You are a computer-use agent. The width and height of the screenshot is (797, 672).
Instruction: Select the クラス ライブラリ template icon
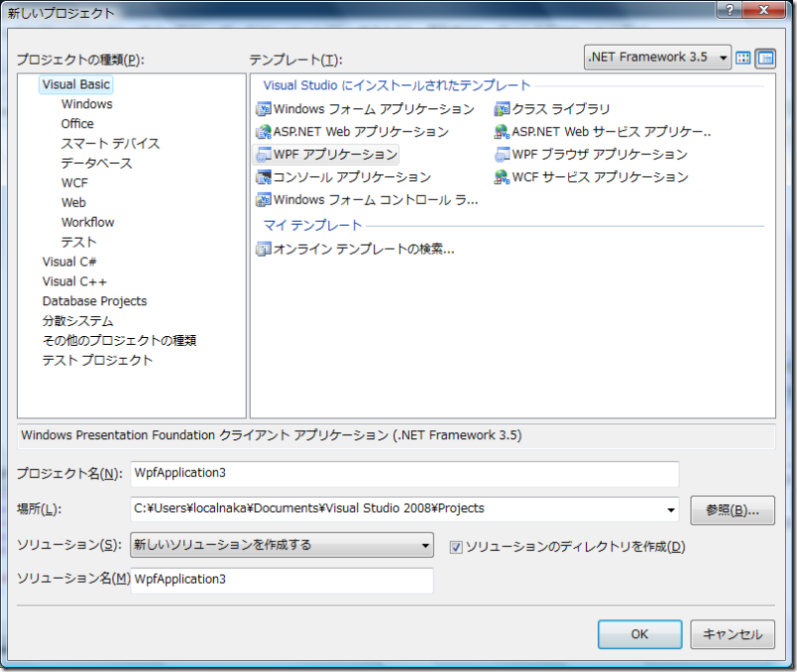[502, 109]
